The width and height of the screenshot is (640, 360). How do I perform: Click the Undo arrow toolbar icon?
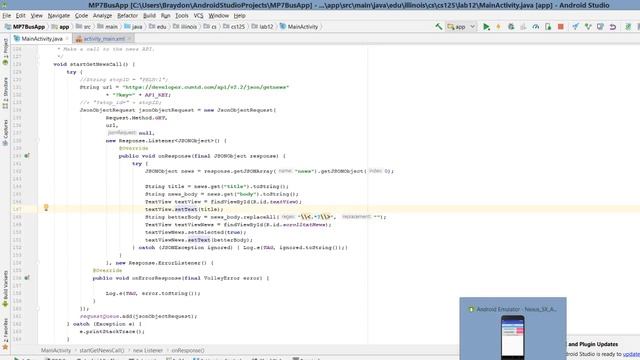coord(613,27)
